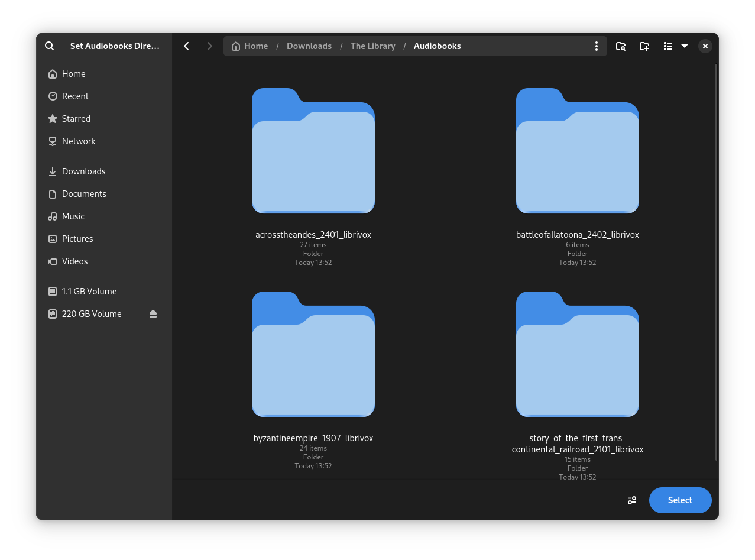Create a new folder with toolbar icon
Image resolution: width=755 pixels, height=560 pixels.
click(x=644, y=46)
